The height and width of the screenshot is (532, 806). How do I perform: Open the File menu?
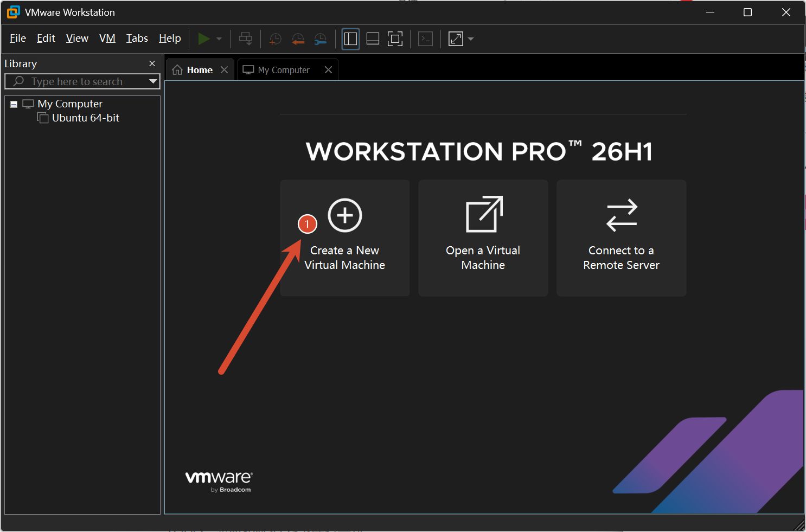click(x=18, y=39)
